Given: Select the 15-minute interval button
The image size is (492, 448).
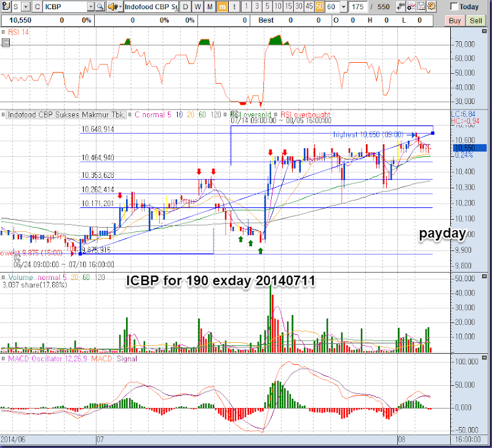Looking at the screenshot, I should pos(288,6).
